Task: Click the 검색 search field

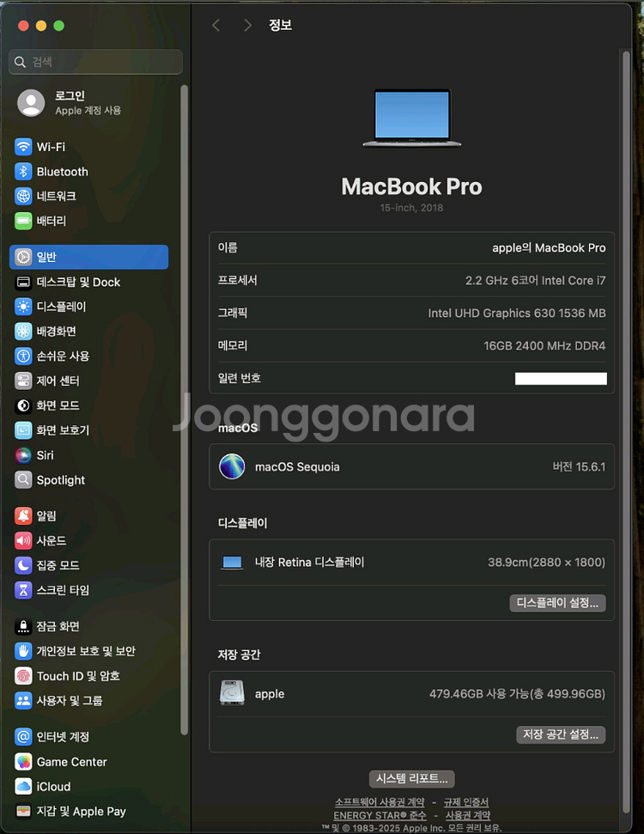Action: click(96, 62)
